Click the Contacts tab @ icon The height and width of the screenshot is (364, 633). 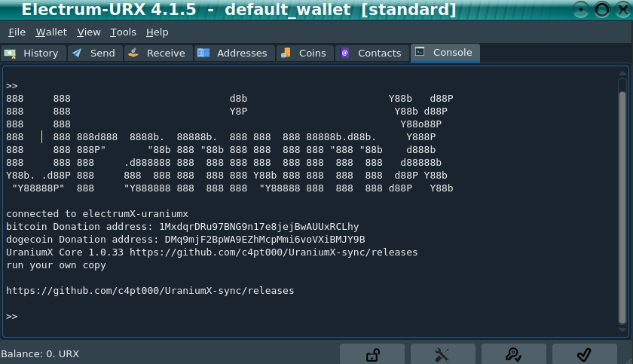(345, 53)
